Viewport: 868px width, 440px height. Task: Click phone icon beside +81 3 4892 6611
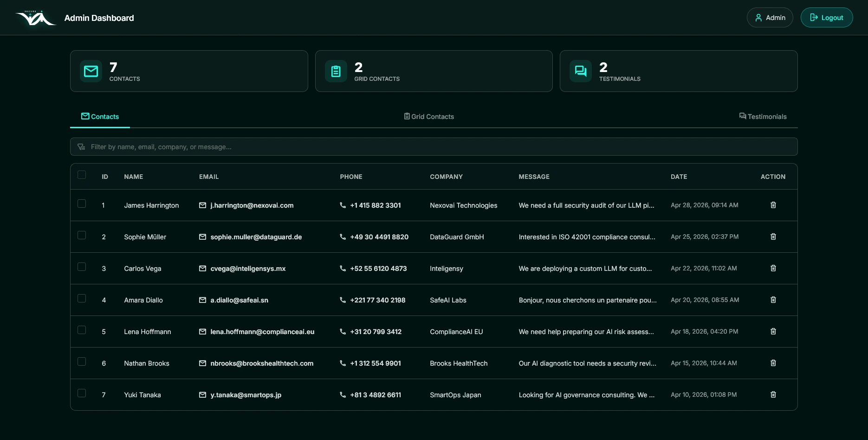(343, 395)
